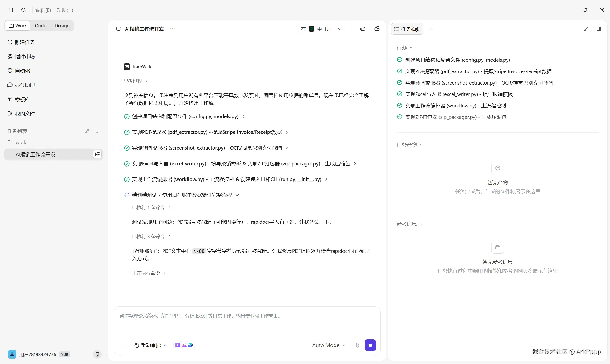Toggle the left sidebar panel icon

click(10, 10)
